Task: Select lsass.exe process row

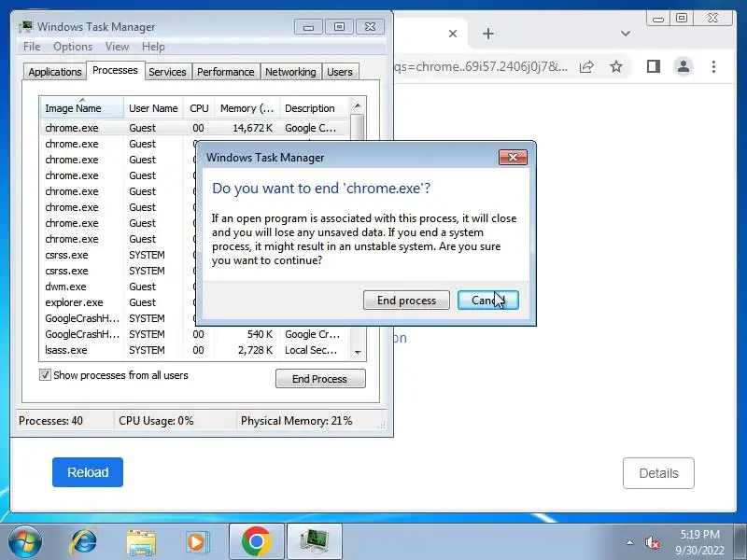Action: pyautogui.click(x=195, y=350)
